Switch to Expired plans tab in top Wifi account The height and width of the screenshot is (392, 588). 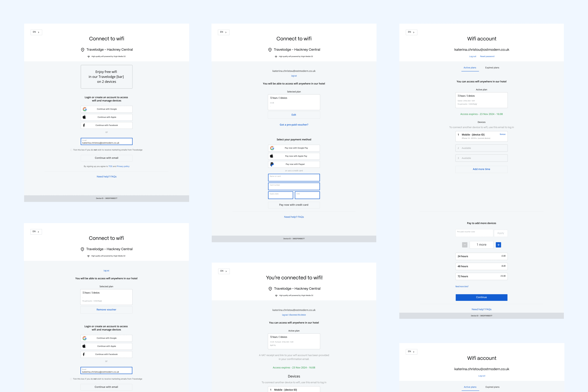[492, 68]
